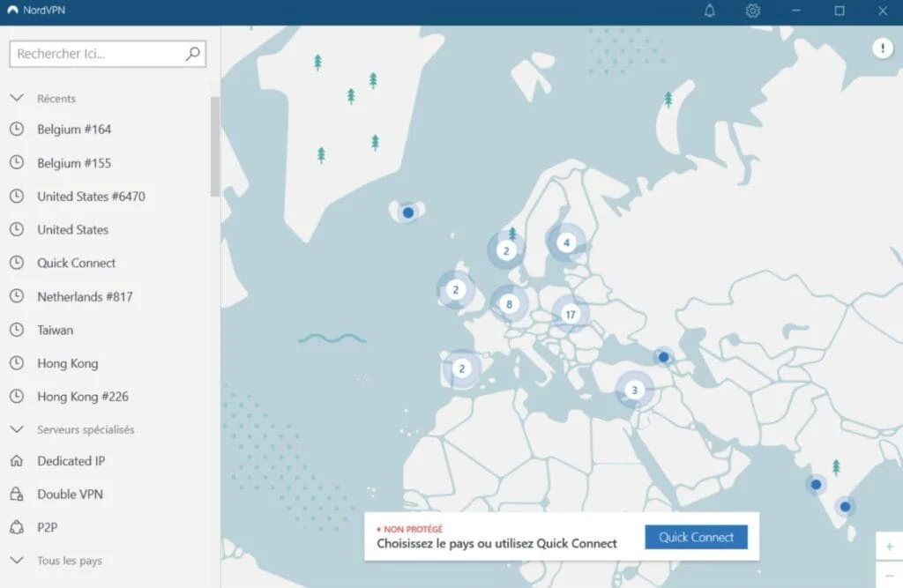This screenshot has height=588, width=903.
Task: Connect to Netherlands #817
Action: point(85,296)
